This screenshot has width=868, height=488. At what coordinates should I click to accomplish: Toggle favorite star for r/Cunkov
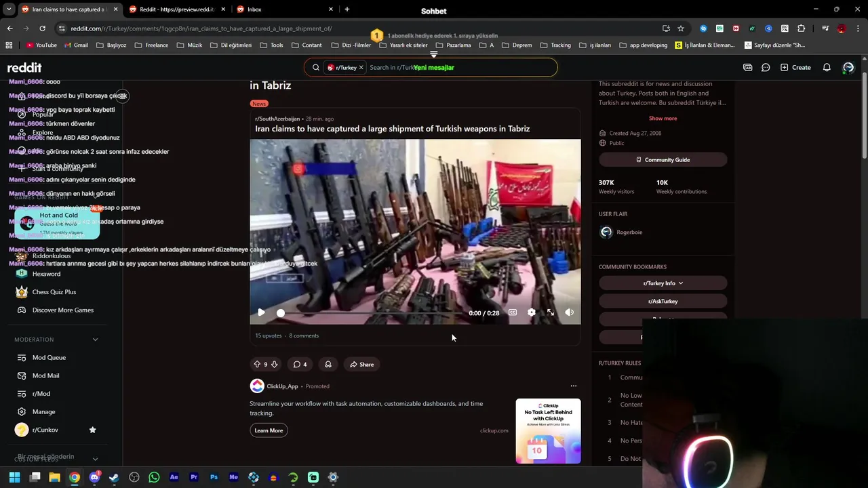coord(93,430)
